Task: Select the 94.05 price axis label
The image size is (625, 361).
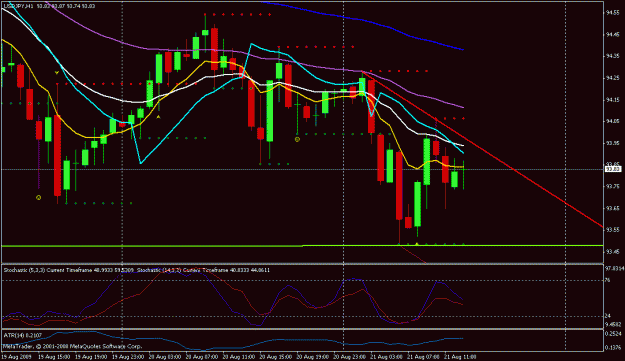Action: coord(612,122)
